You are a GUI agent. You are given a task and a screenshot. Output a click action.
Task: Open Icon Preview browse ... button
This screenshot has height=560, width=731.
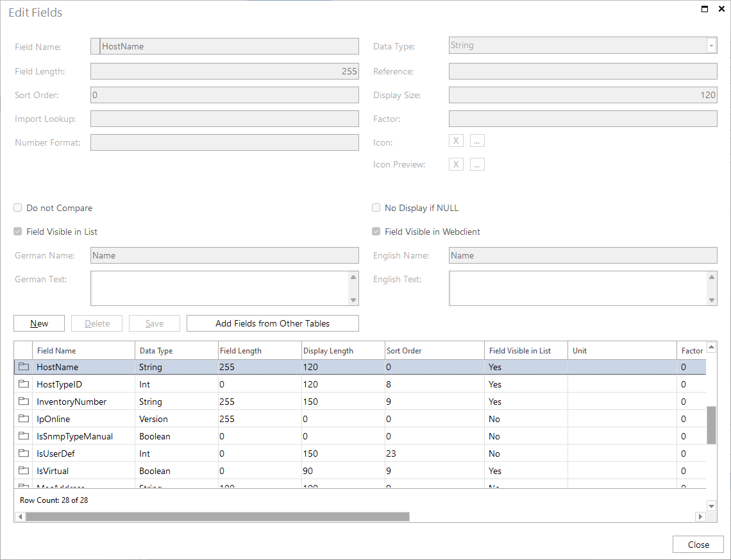click(x=477, y=164)
